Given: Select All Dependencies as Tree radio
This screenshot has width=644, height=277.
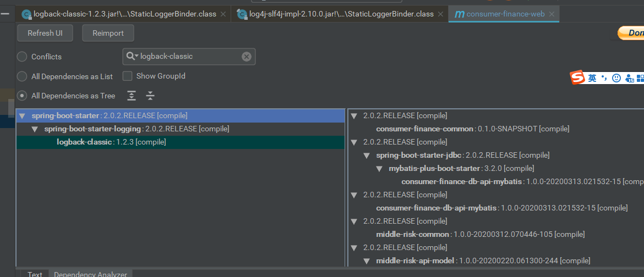Looking at the screenshot, I should coord(22,96).
